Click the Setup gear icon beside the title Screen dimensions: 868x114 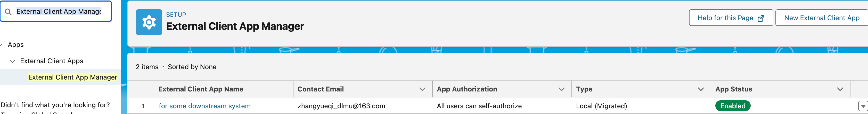point(149,22)
